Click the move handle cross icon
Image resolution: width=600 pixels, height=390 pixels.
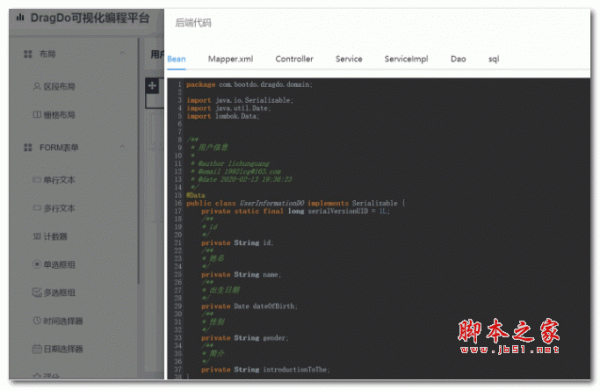click(152, 86)
